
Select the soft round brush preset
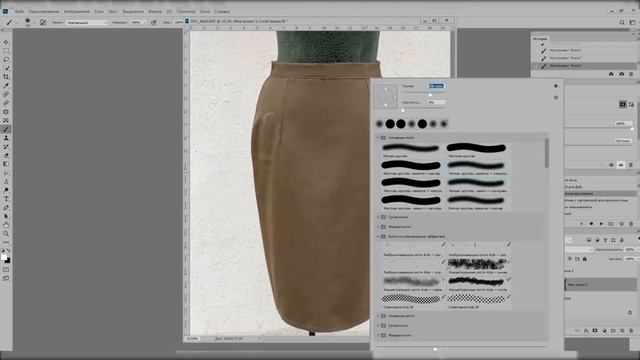pos(411,150)
